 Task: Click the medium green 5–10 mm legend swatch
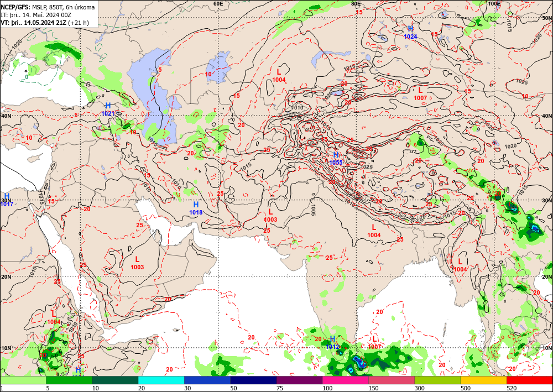click(x=69, y=380)
